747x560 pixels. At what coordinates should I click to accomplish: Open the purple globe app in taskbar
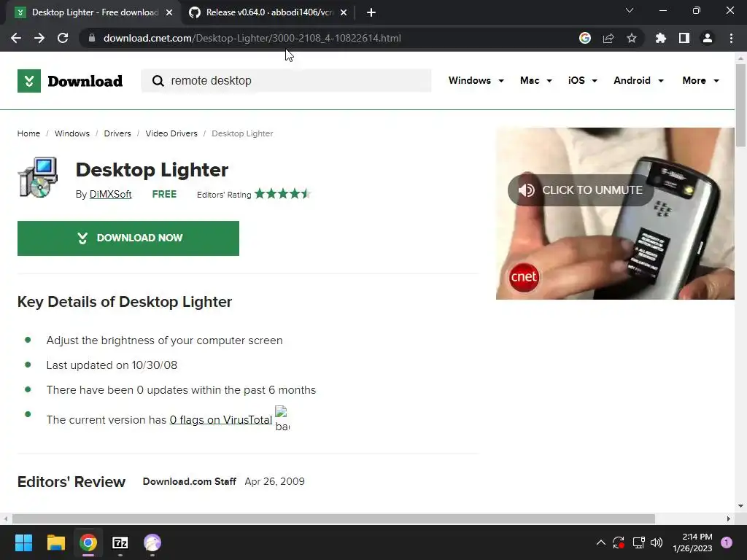[x=152, y=542]
